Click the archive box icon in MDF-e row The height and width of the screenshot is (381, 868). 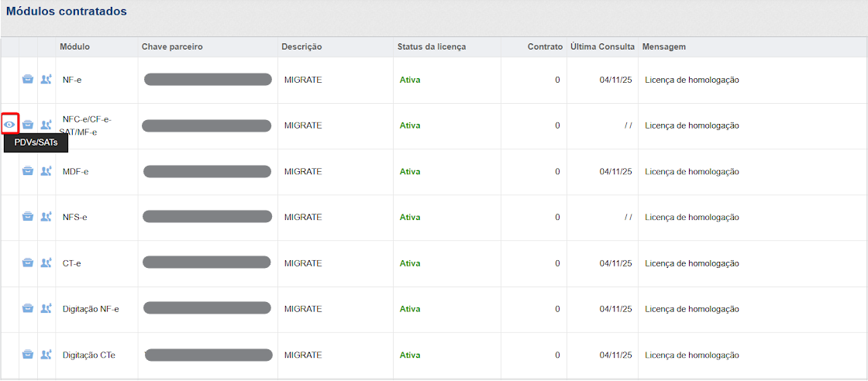[28, 171]
